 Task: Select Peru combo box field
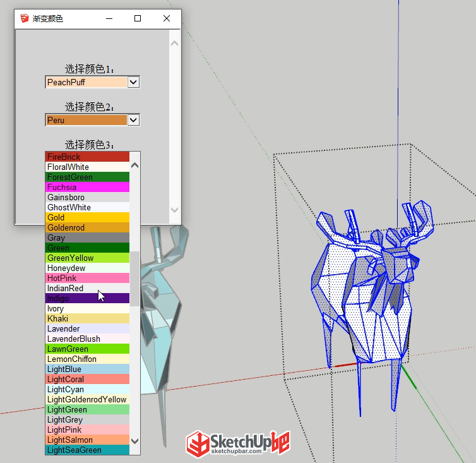[92, 120]
